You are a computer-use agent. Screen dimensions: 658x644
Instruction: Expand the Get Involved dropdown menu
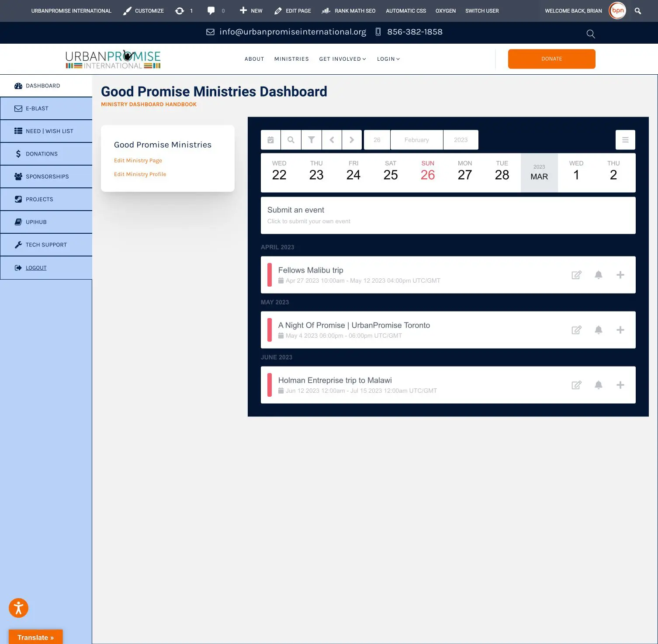(343, 59)
